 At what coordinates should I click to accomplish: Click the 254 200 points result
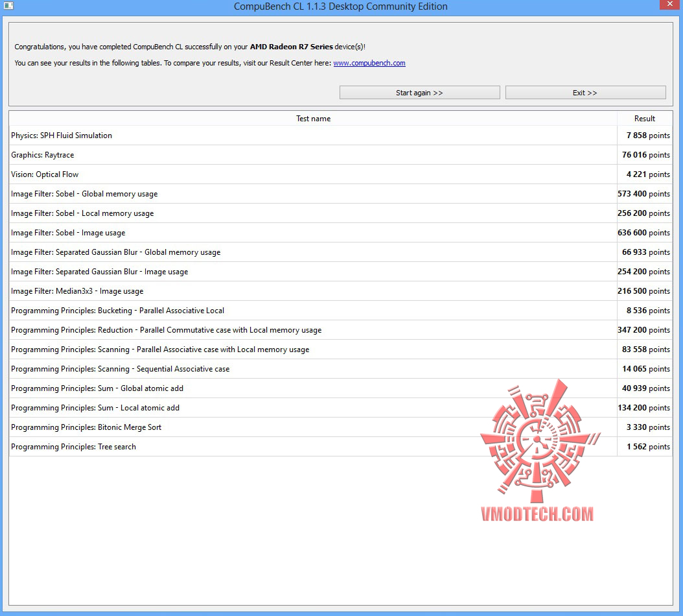pyautogui.click(x=644, y=272)
